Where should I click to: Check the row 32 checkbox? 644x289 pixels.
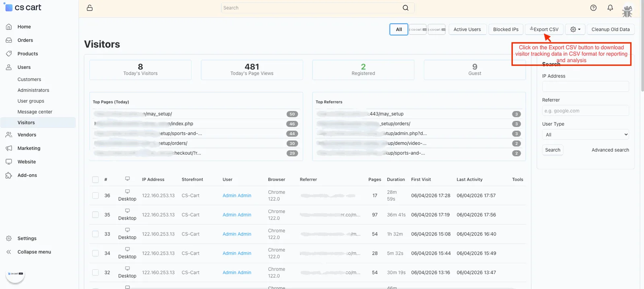pyautogui.click(x=95, y=272)
